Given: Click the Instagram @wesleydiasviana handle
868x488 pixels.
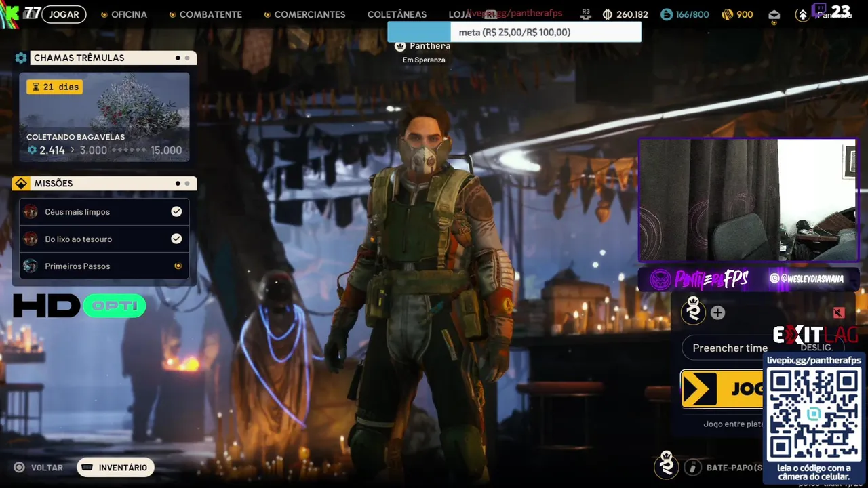Looking at the screenshot, I should pos(806,278).
